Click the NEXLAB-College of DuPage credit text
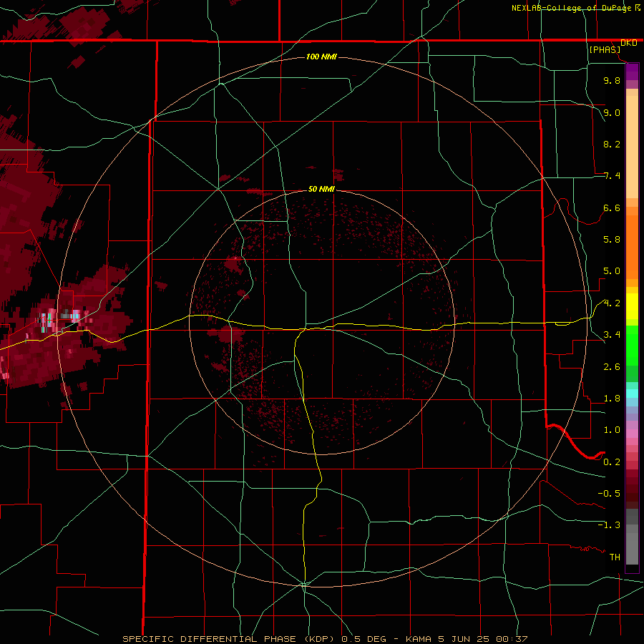The height and width of the screenshot is (644, 644). click(572, 8)
